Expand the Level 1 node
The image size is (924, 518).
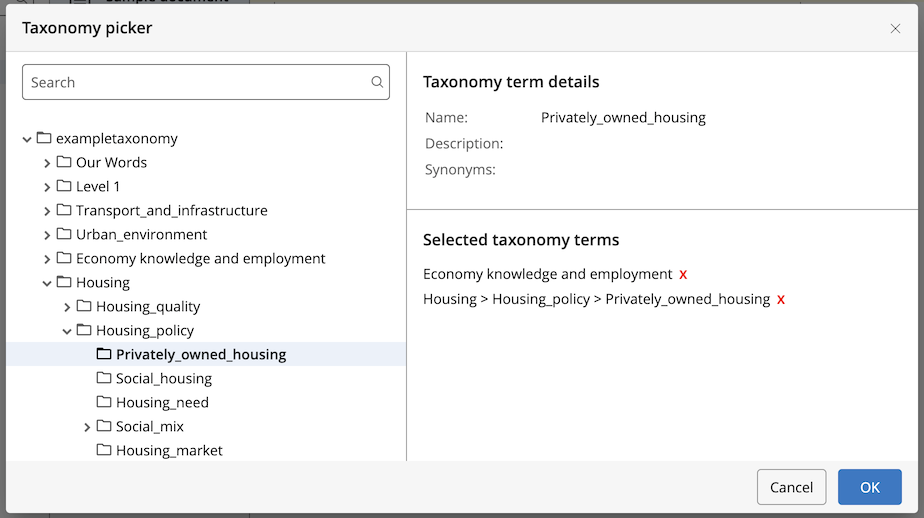[x=47, y=187]
